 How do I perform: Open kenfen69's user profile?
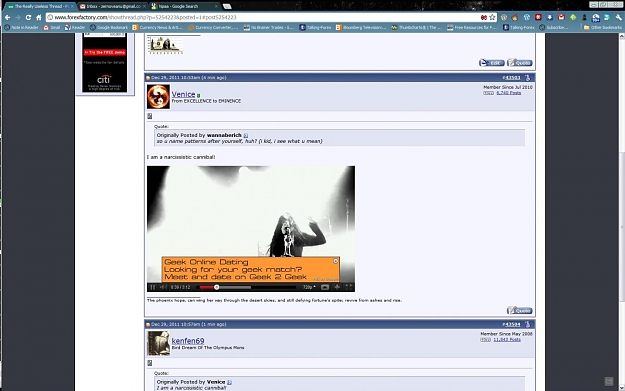click(x=188, y=341)
